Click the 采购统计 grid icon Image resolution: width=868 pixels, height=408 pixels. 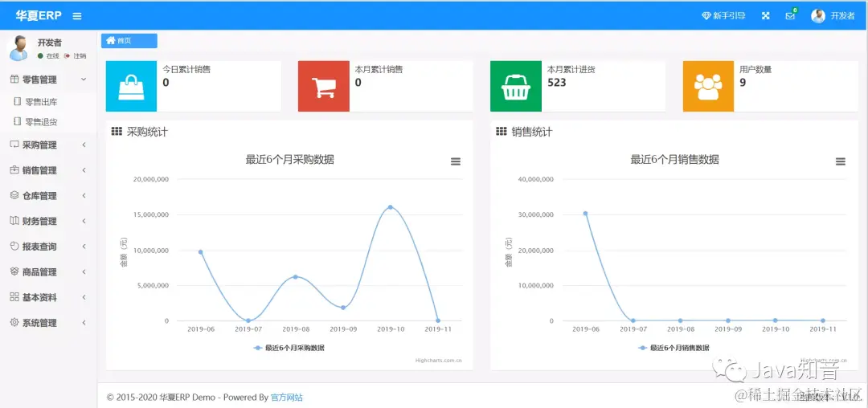pos(117,132)
